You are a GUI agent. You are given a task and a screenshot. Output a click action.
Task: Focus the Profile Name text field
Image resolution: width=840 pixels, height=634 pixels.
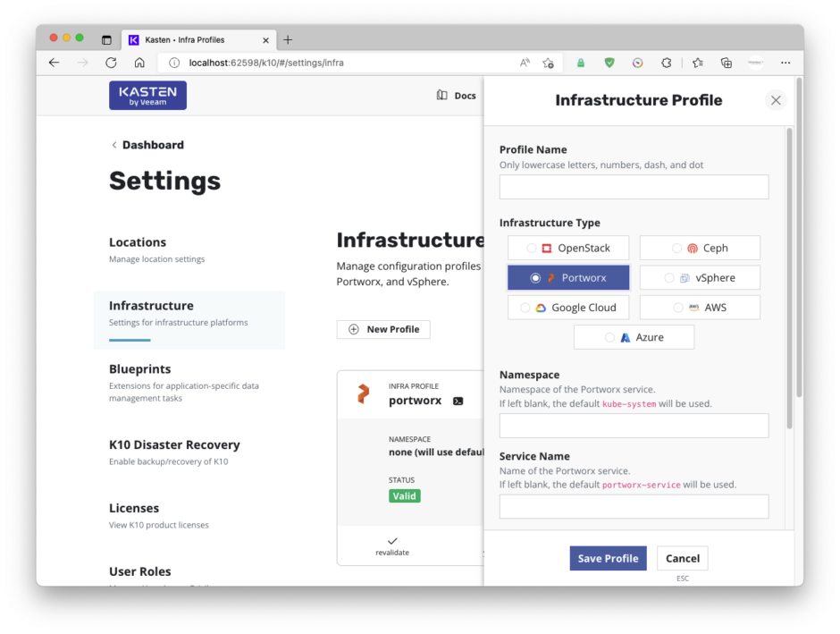click(x=634, y=187)
